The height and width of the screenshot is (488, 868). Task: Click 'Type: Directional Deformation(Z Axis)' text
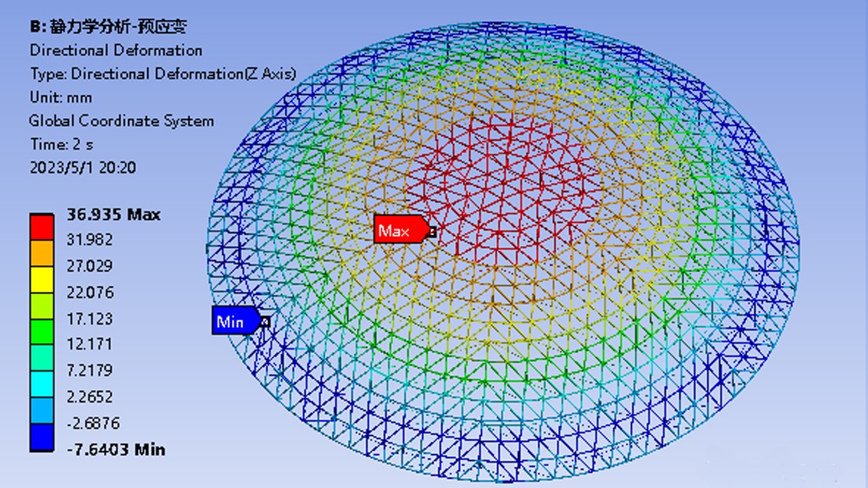[x=162, y=74]
